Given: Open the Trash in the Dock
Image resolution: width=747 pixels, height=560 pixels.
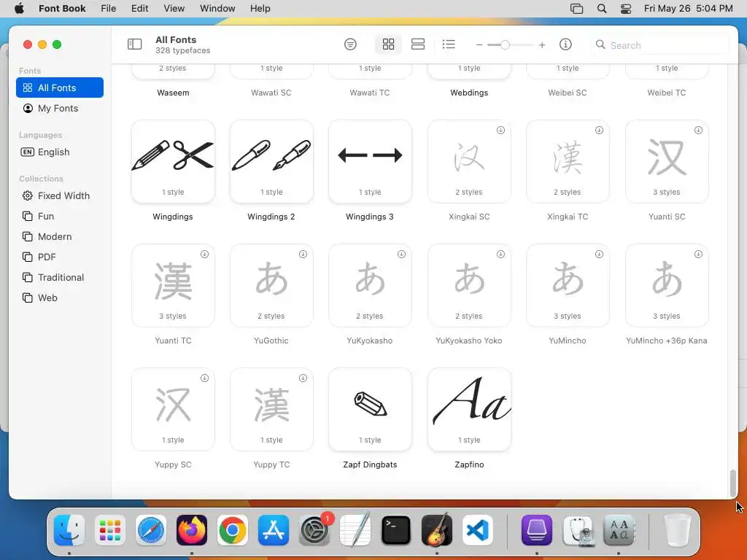Looking at the screenshot, I should click(677, 530).
